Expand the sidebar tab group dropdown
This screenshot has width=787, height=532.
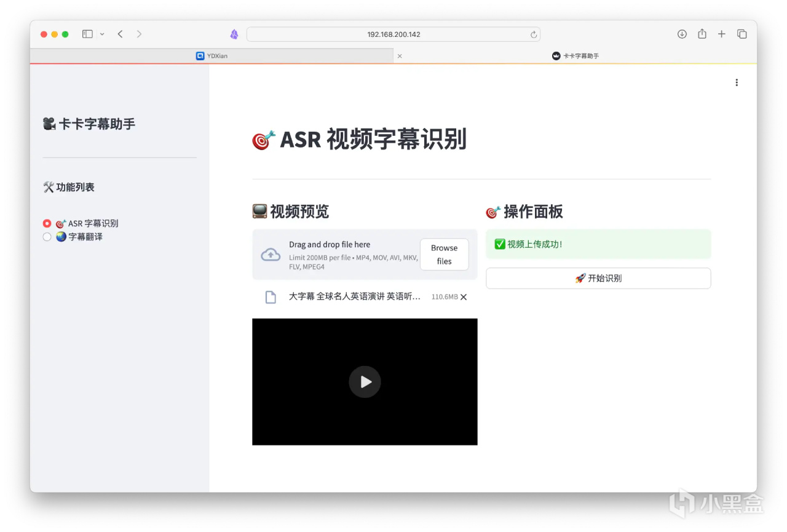[102, 34]
